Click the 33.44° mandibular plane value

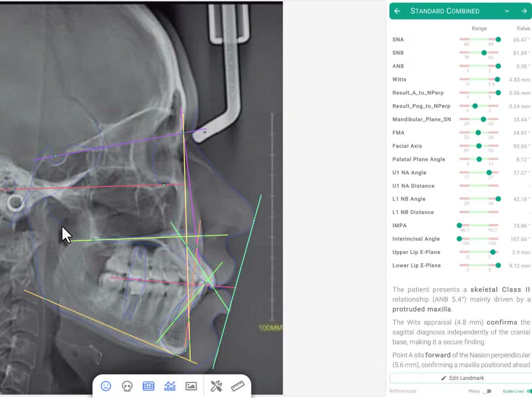pyautogui.click(x=522, y=120)
